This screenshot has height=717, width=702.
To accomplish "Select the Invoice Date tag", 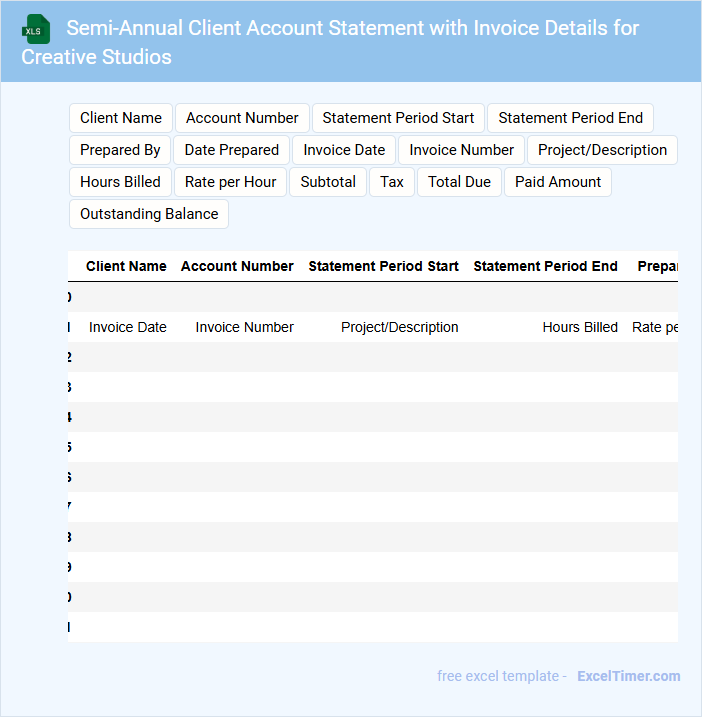I will click(x=344, y=150).
